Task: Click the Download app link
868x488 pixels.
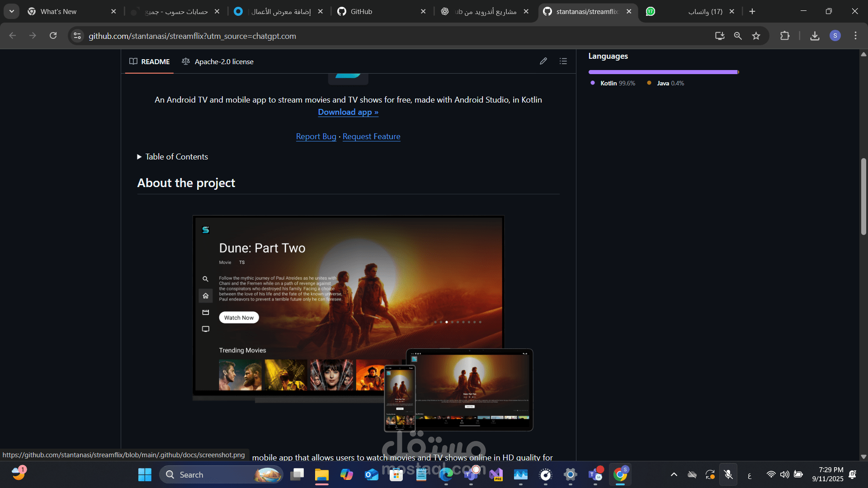Action: click(348, 112)
